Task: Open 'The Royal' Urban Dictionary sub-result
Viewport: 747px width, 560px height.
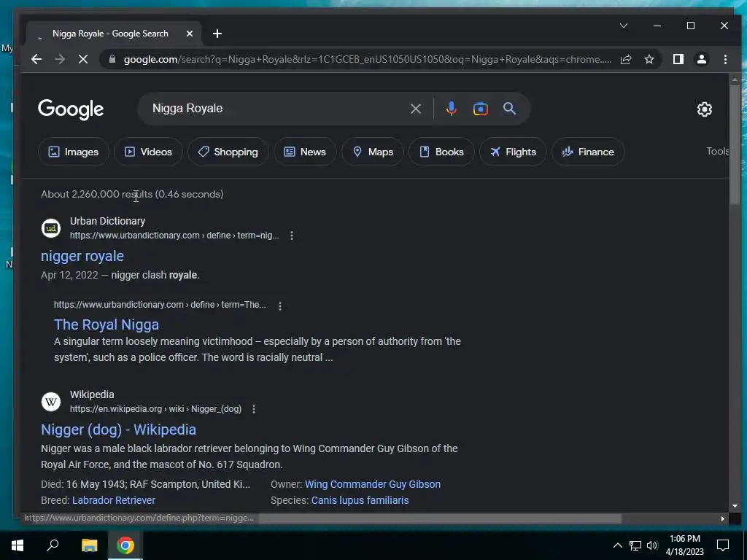Action: [x=107, y=324]
